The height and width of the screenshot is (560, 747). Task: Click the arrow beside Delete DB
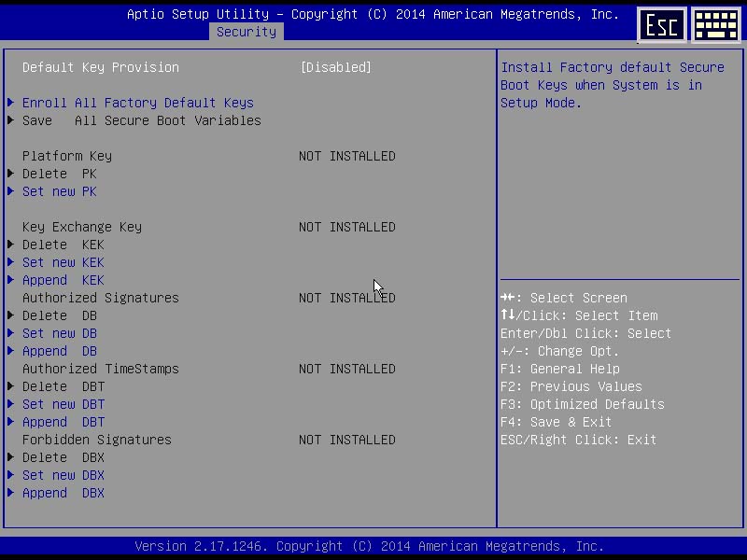click(11, 315)
